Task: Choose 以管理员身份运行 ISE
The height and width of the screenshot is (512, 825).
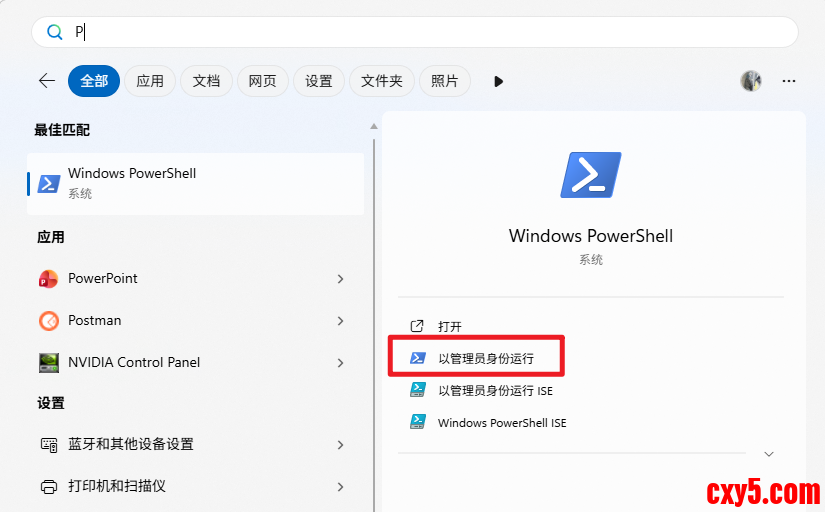Action: point(495,391)
